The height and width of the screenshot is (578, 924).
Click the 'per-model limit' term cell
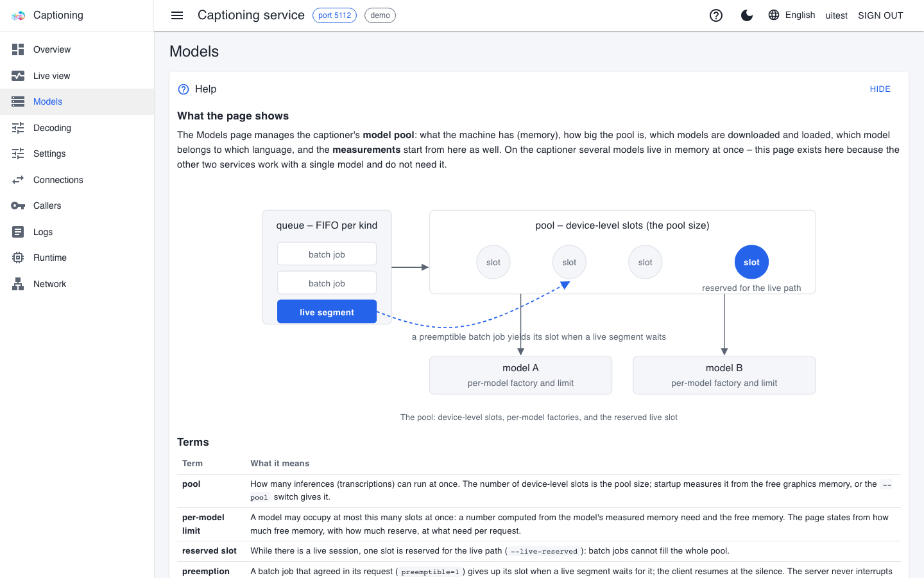(x=211, y=524)
